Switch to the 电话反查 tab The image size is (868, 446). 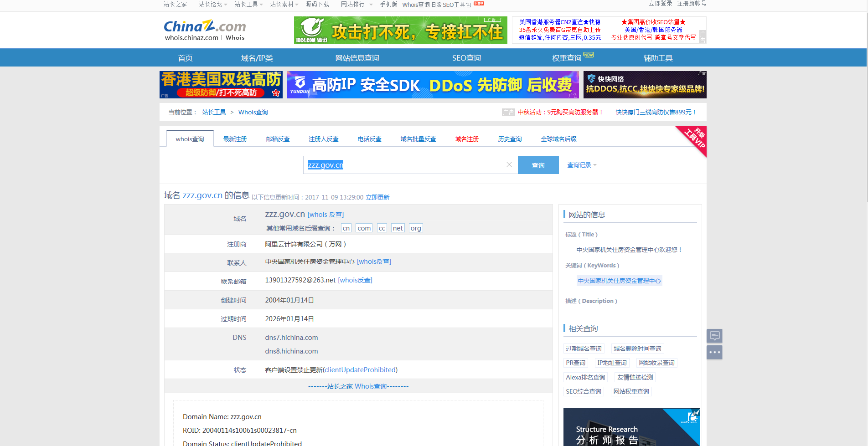(370, 139)
